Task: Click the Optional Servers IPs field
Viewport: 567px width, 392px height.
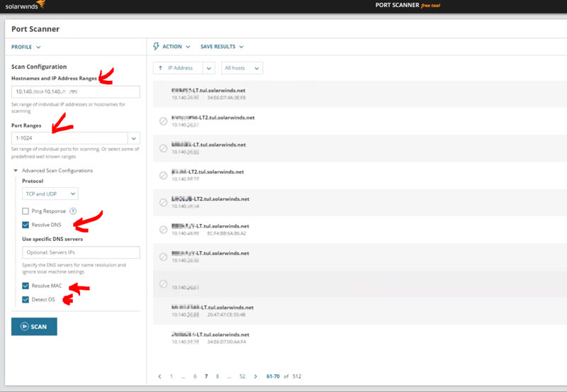Action: coord(81,252)
